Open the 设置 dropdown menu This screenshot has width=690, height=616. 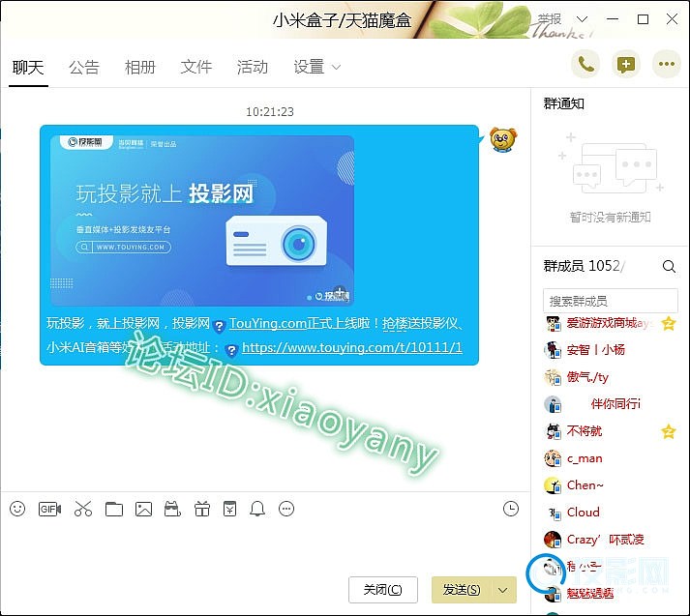coord(316,68)
